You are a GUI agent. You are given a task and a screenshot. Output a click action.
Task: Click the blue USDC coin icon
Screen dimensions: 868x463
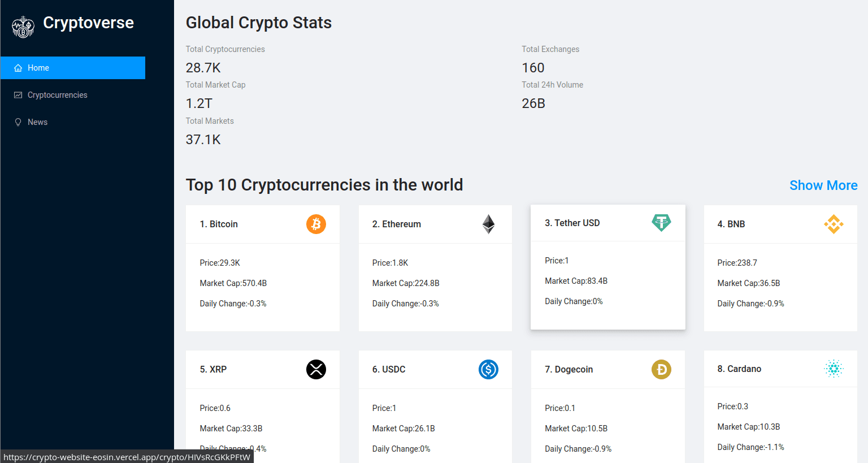pyautogui.click(x=488, y=370)
